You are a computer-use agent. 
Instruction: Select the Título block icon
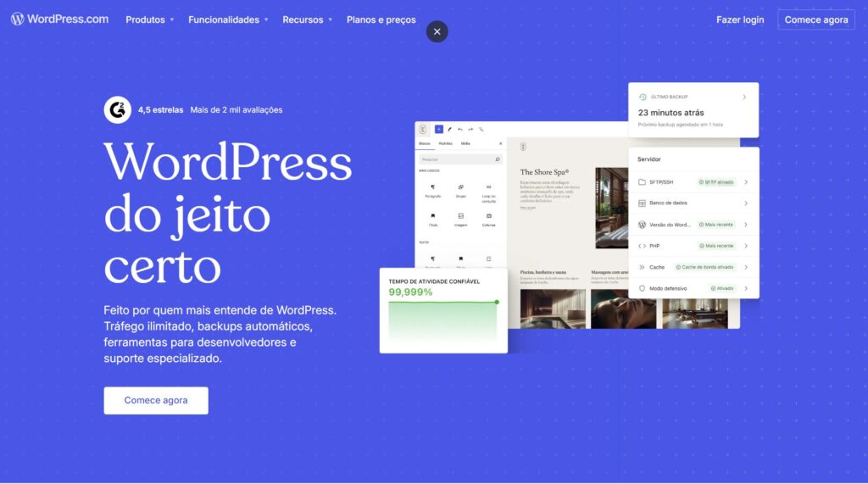pyautogui.click(x=433, y=216)
